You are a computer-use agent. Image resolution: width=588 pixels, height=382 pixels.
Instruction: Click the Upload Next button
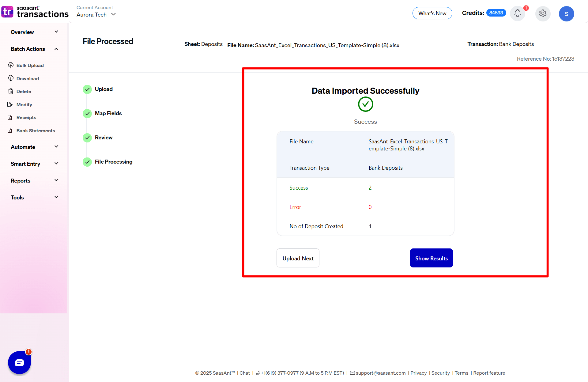[x=298, y=258]
